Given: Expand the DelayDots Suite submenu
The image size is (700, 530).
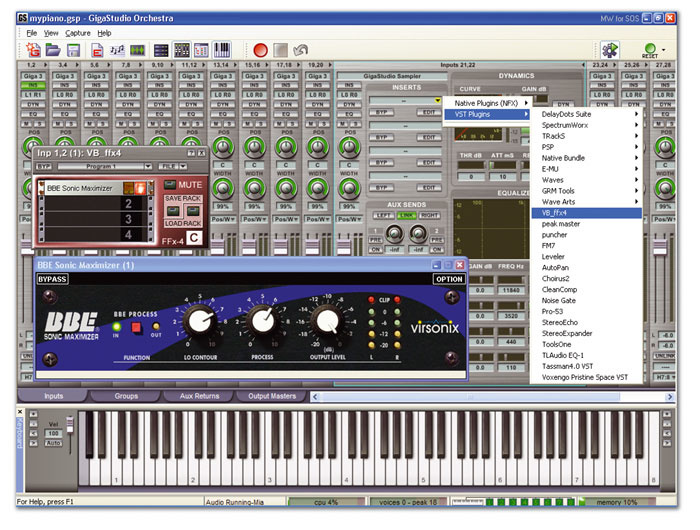Looking at the screenshot, I should pos(587,114).
